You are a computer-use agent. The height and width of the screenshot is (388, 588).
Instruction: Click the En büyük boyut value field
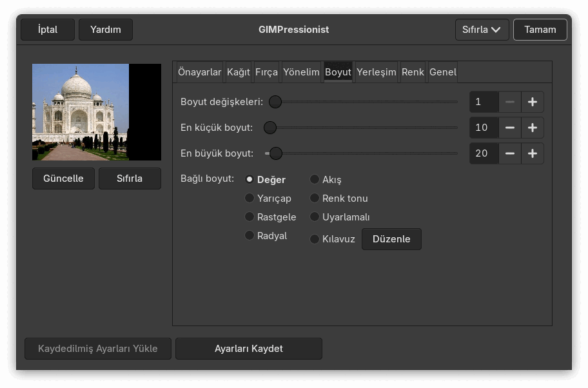(484, 153)
